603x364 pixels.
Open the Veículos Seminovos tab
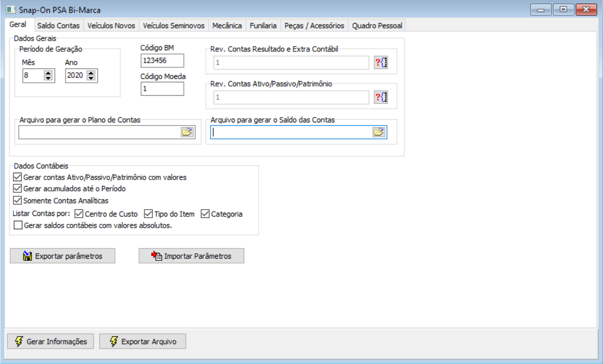click(174, 26)
